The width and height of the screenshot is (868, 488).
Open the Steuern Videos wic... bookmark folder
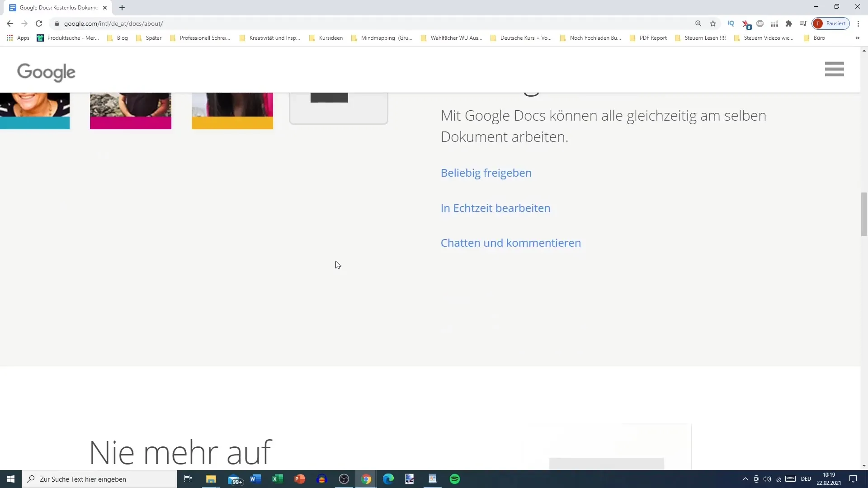click(x=764, y=38)
